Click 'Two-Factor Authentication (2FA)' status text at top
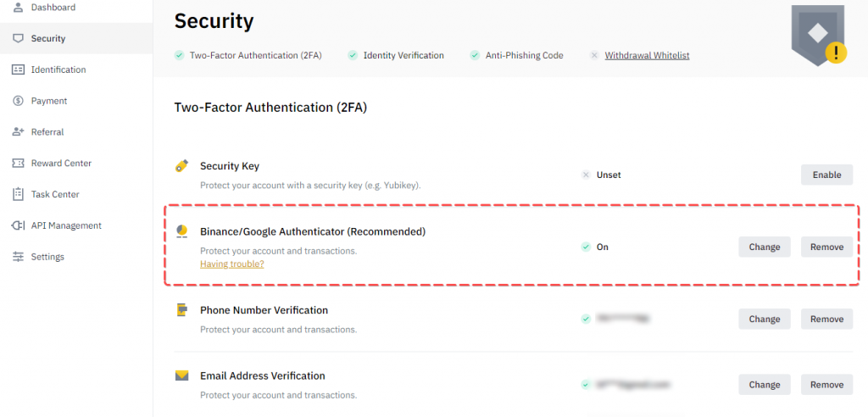Screen dimensions: 868x417 (256, 55)
